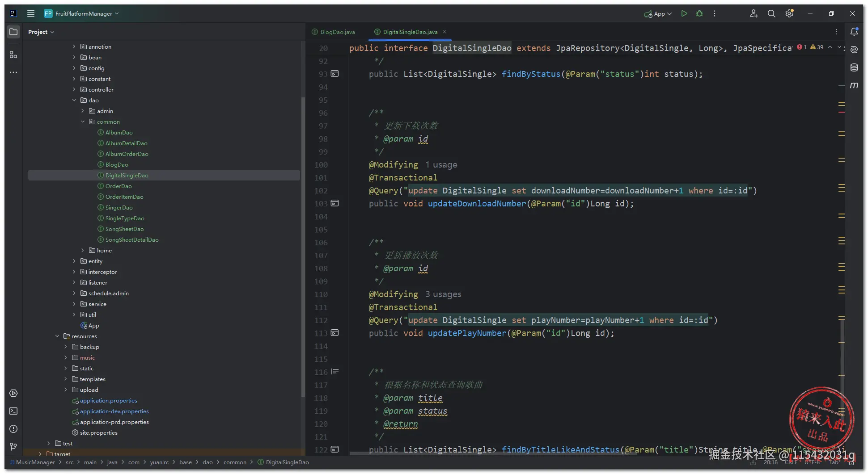Open SongSheetDetailDao in the tree

tap(132, 239)
